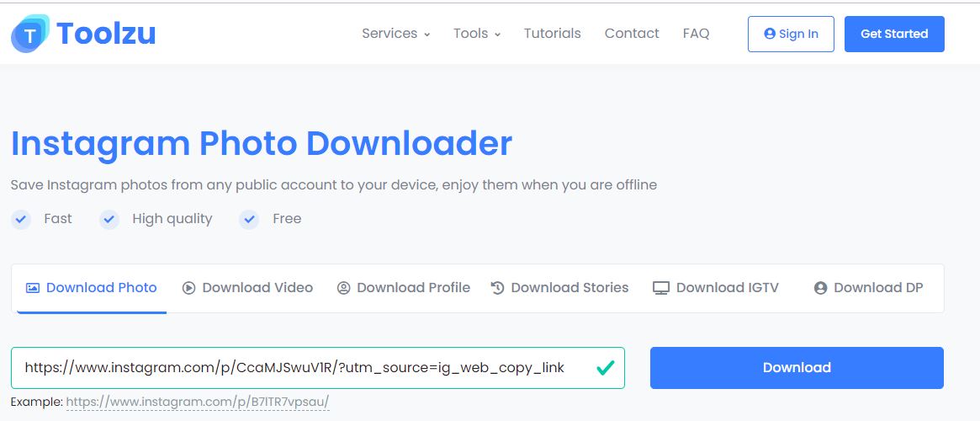Switch to the Download Video tab
Screen dimensions: 980x421
(x=247, y=288)
